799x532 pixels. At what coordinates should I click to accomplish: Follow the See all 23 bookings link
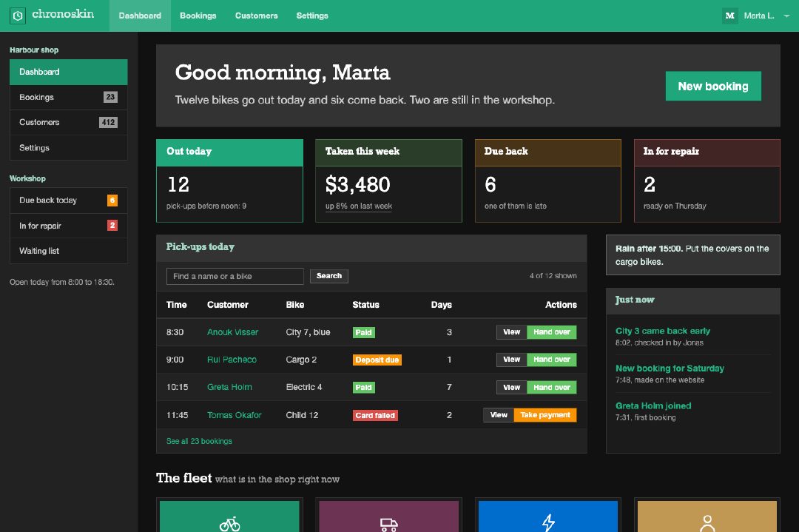tap(199, 441)
